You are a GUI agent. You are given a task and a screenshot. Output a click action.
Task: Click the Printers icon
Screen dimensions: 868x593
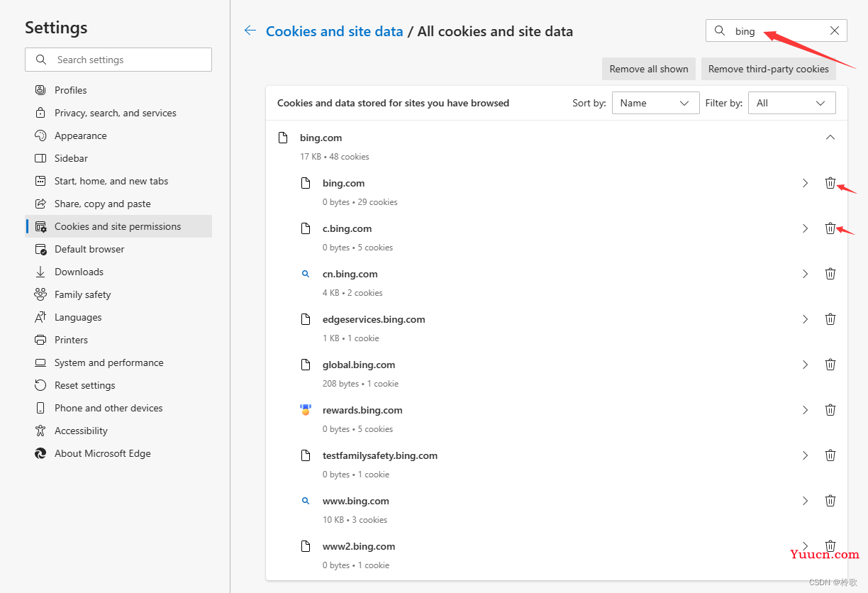click(x=40, y=340)
